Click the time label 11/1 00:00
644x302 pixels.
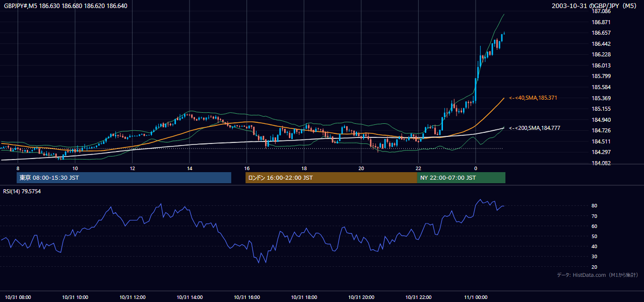476,297
